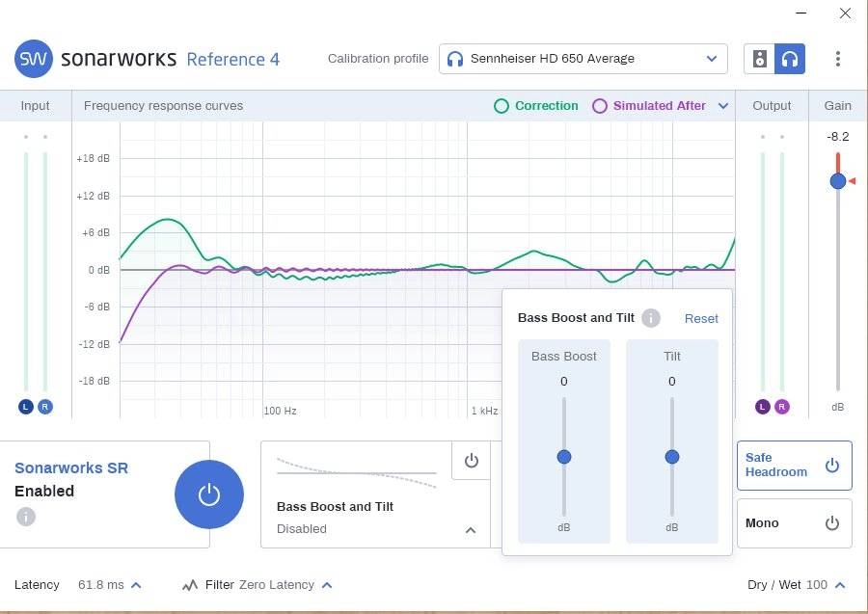This screenshot has height=614, width=868.
Task: Click the Zero Latency filter label
Action: [276, 585]
